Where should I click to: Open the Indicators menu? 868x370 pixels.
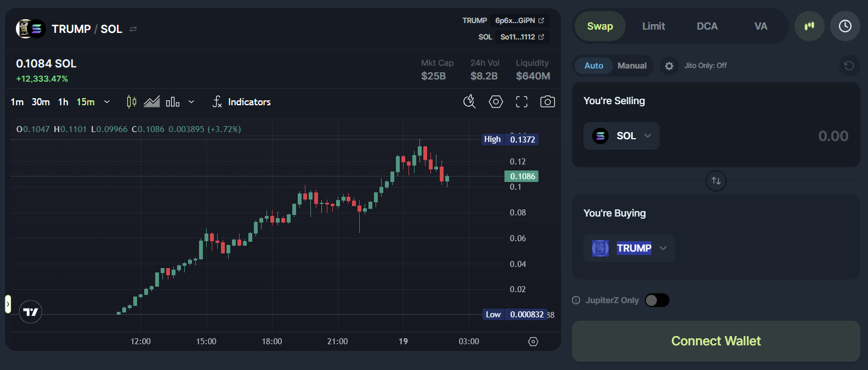[x=241, y=102]
